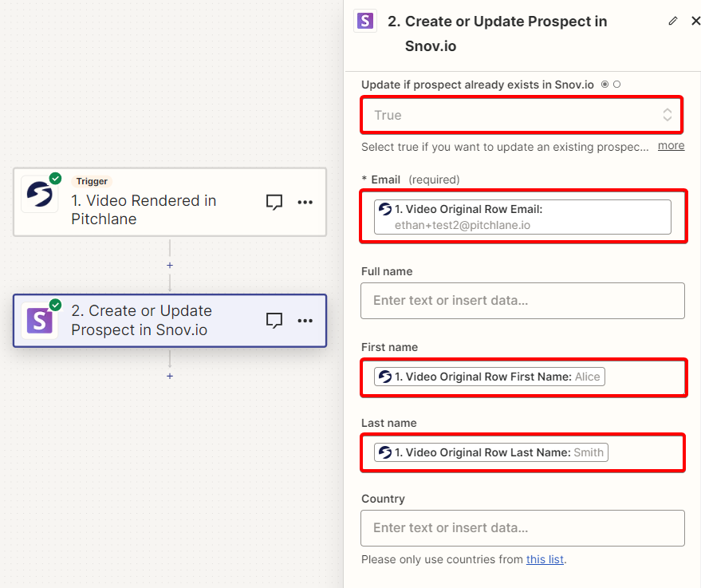
Task: Select the Create or Update Prospect step title
Action: point(141,320)
